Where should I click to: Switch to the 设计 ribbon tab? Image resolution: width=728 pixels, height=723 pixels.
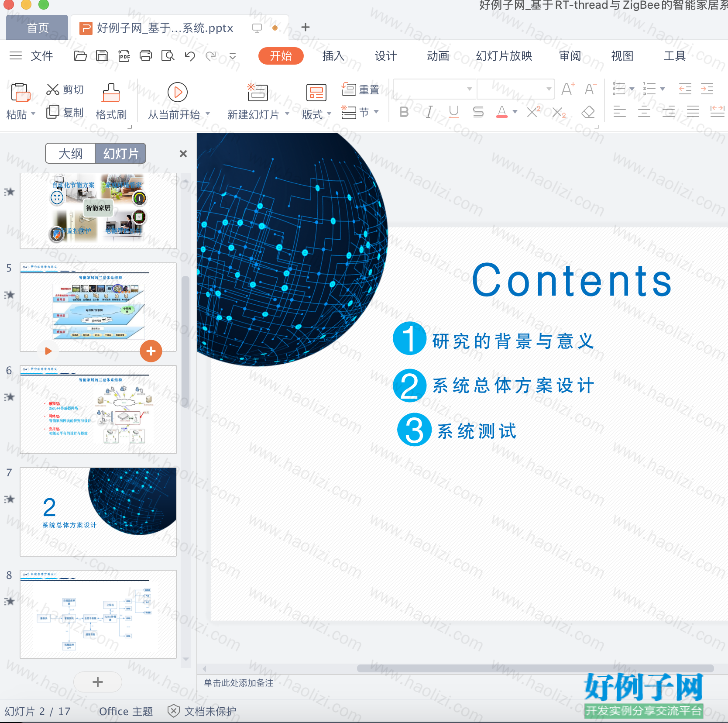(386, 56)
